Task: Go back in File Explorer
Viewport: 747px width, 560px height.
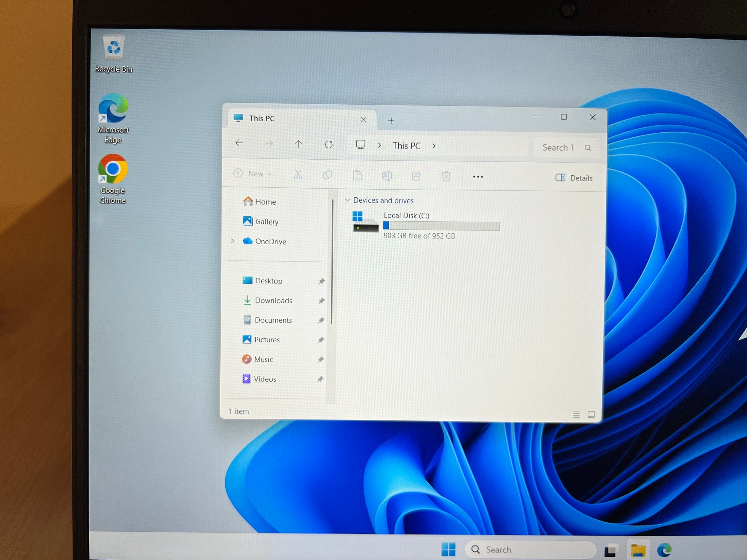Action: pos(239,143)
